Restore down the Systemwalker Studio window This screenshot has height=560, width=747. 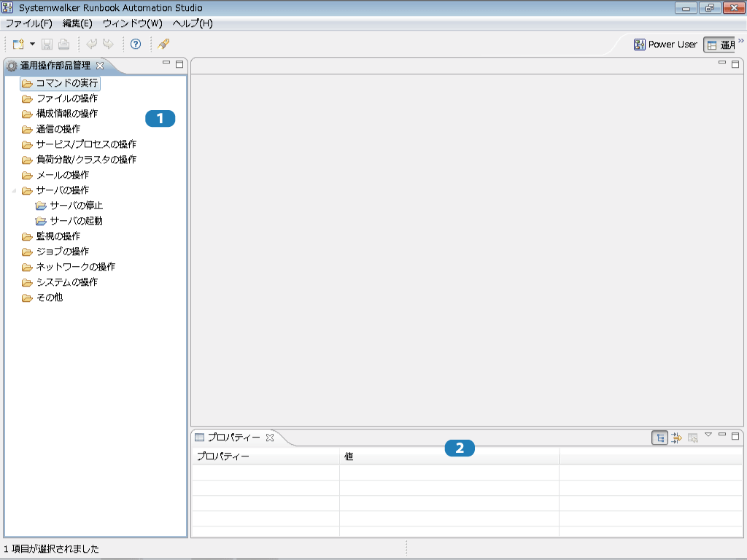[x=710, y=7]
